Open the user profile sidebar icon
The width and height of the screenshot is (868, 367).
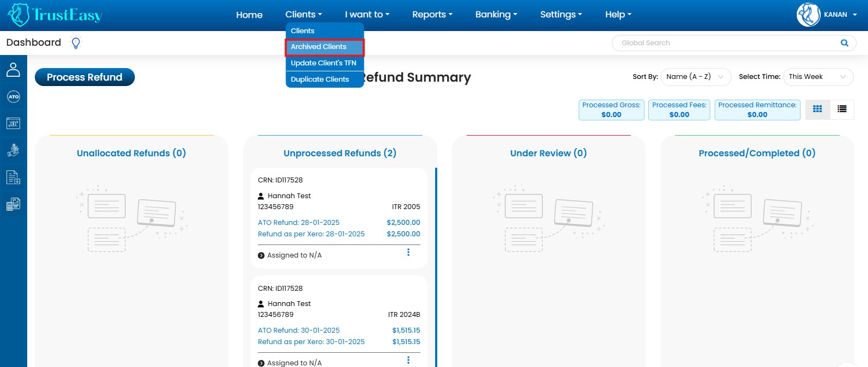[x=13, y=70]
